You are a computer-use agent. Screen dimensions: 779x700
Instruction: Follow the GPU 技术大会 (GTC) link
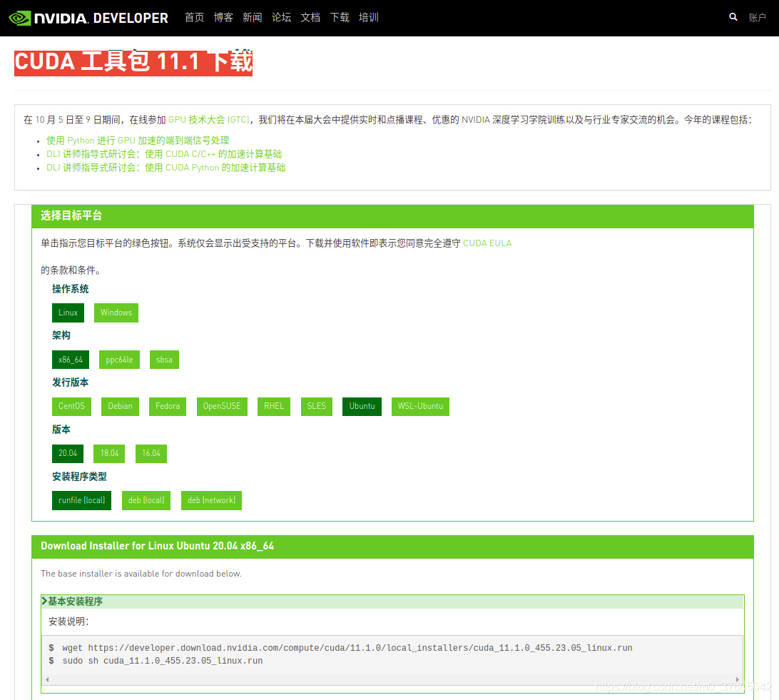(208, 120)
